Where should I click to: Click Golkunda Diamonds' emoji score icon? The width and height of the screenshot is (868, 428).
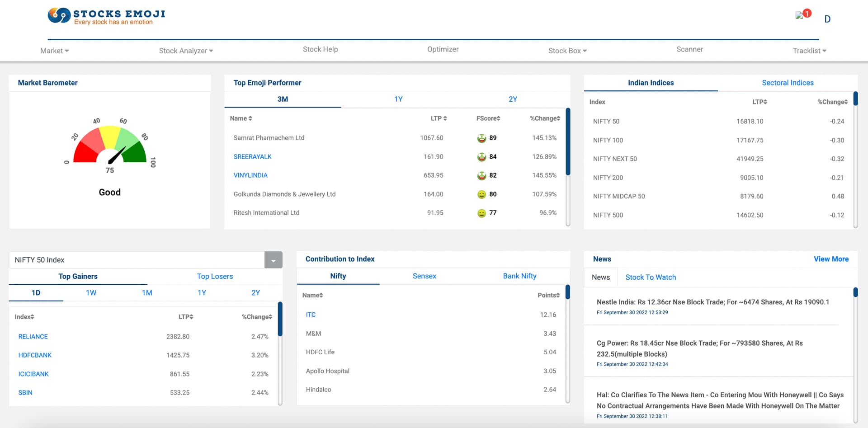[x=481, y=194]
